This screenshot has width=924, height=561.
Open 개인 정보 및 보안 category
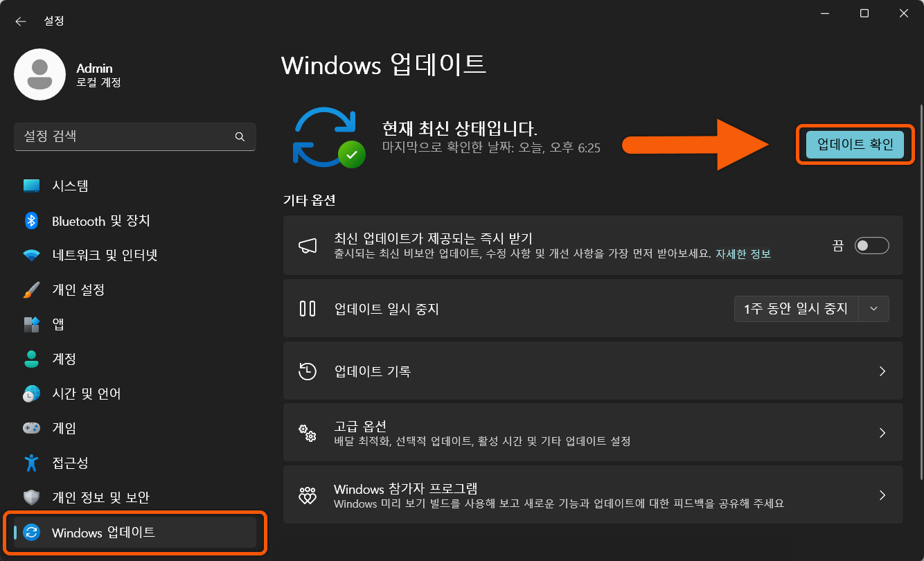tap(135, 497)
